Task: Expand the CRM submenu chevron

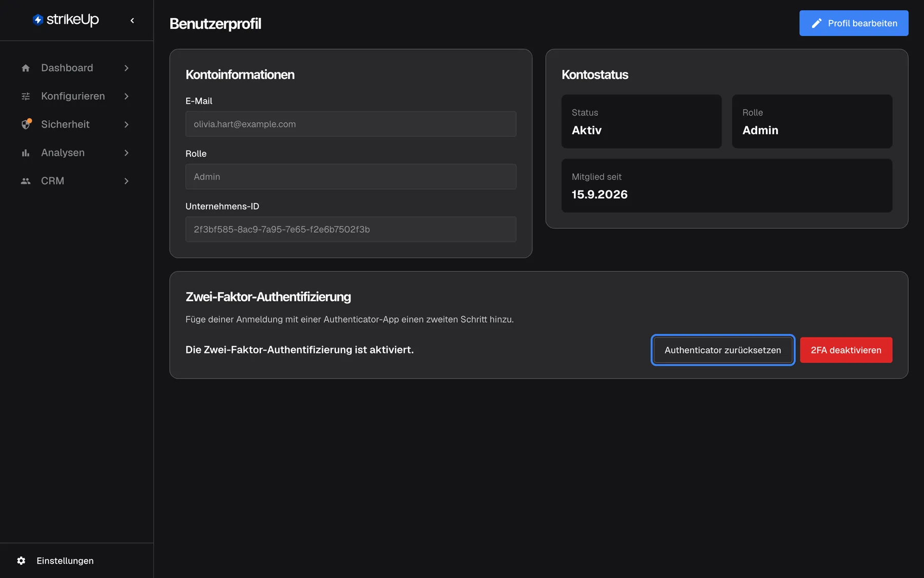Action: pos(126,181)
